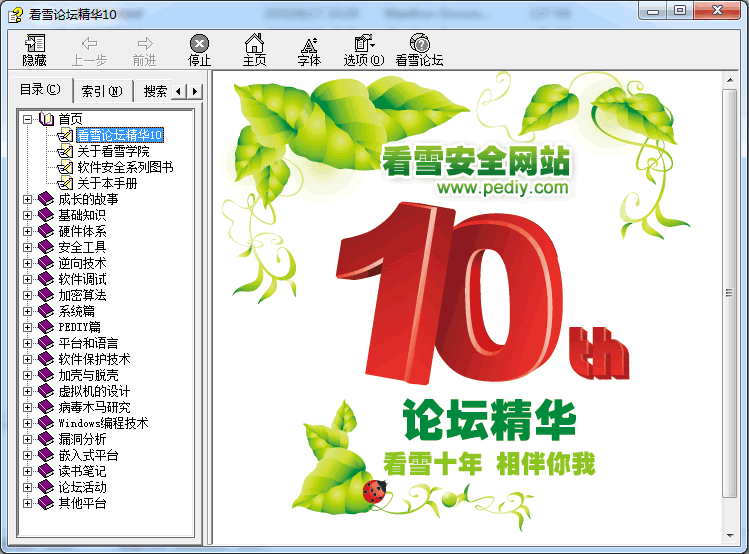Minimize the 看雪论坛精华10 window
Screen dimensions: 749x554
[653, 11]
